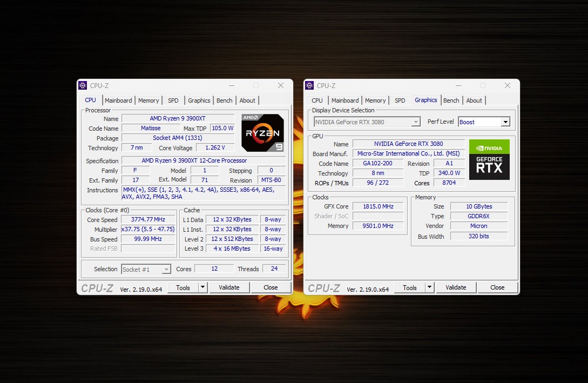Image resolution: width=588 pixels, height=383 pixels.
Task: Switch to Mainboard tab in left window
Action: click(118, 100)
